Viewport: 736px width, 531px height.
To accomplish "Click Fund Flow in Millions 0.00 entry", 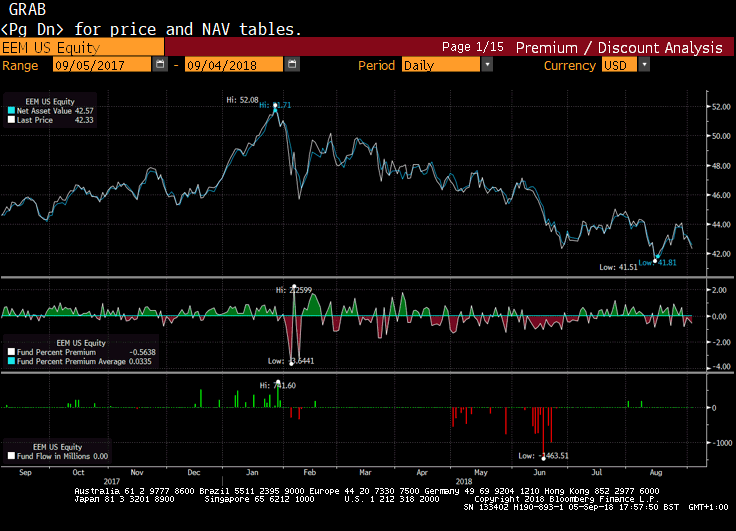I will pyautogui.click(x=58, y=456).
